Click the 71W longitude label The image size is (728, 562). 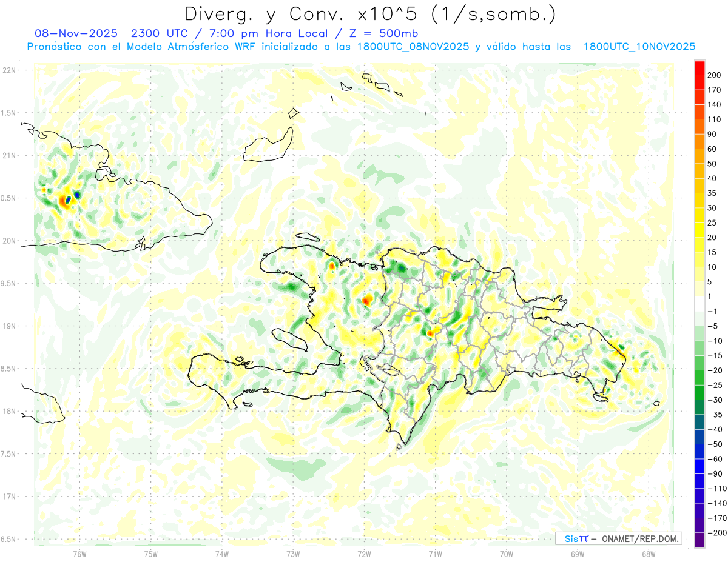coord(435,554)
